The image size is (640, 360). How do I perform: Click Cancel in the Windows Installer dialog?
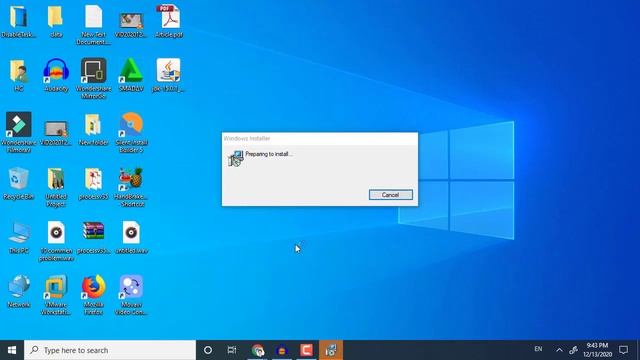(391, 195)
